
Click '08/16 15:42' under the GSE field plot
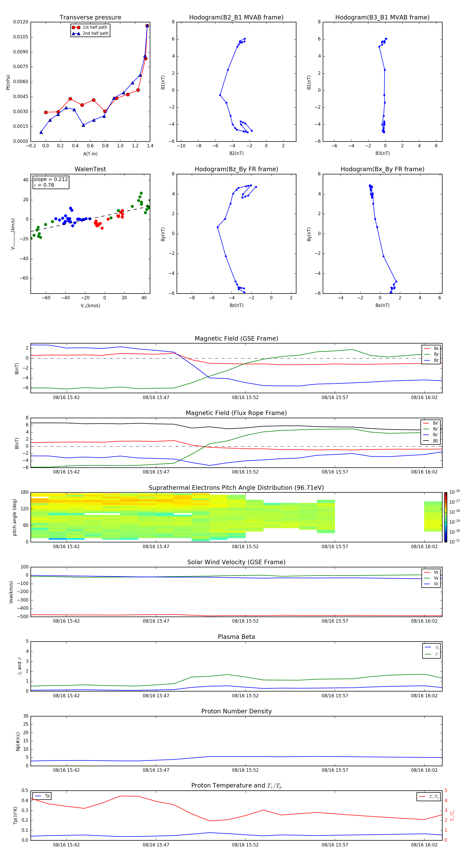(66, 398)
